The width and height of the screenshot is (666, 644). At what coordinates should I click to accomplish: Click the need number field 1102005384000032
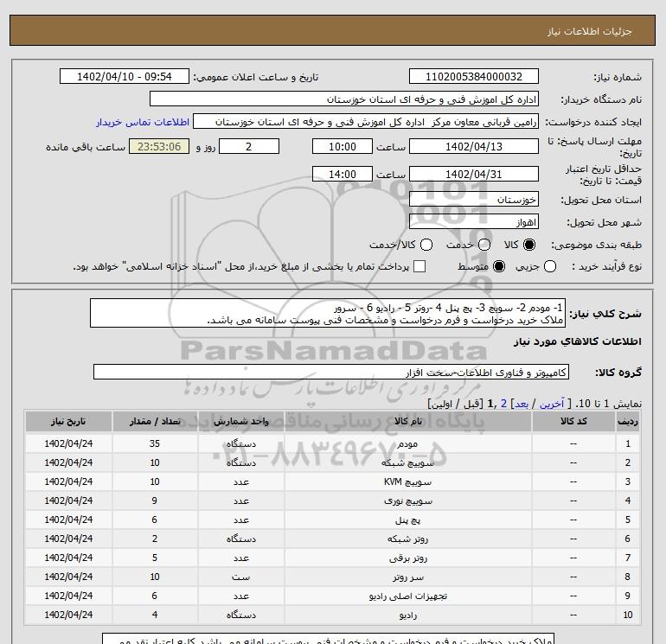[x=474, y=77]
